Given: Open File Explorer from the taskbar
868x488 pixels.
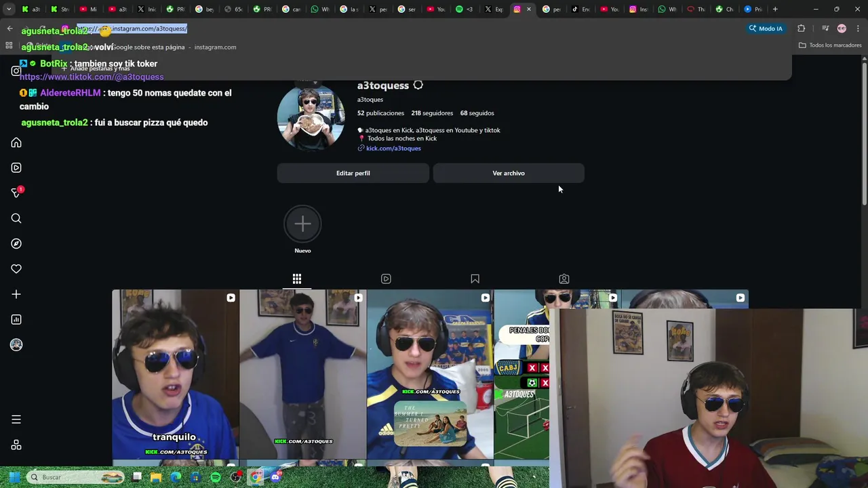Looking at the screenshot, I should [x=156, y=477].
